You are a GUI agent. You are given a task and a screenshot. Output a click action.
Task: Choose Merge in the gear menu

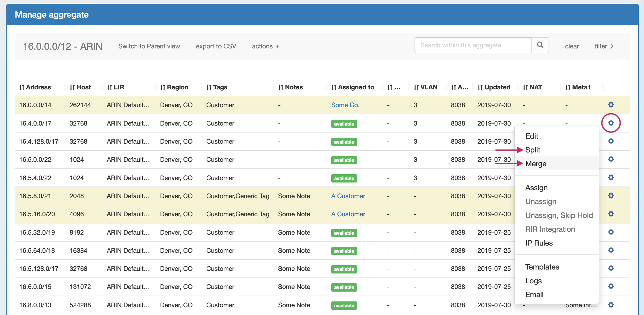[536, 164]
